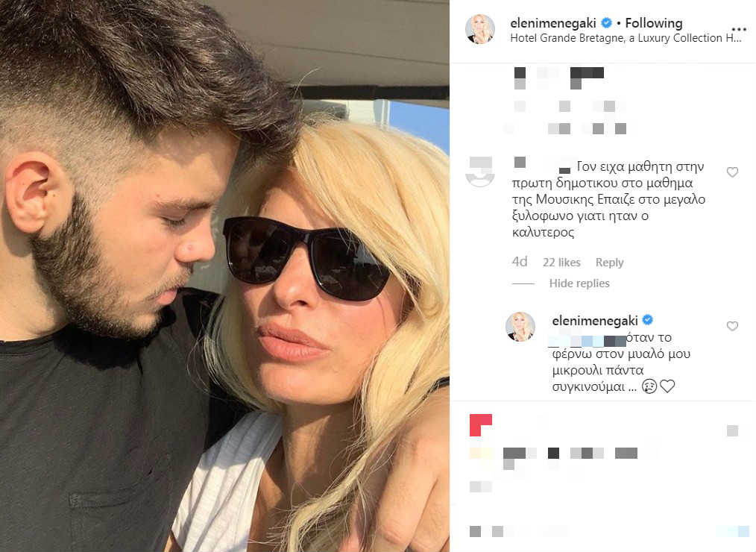Like the comment about music class
Screen dimensions: 756x552
(x=732, y=172)
